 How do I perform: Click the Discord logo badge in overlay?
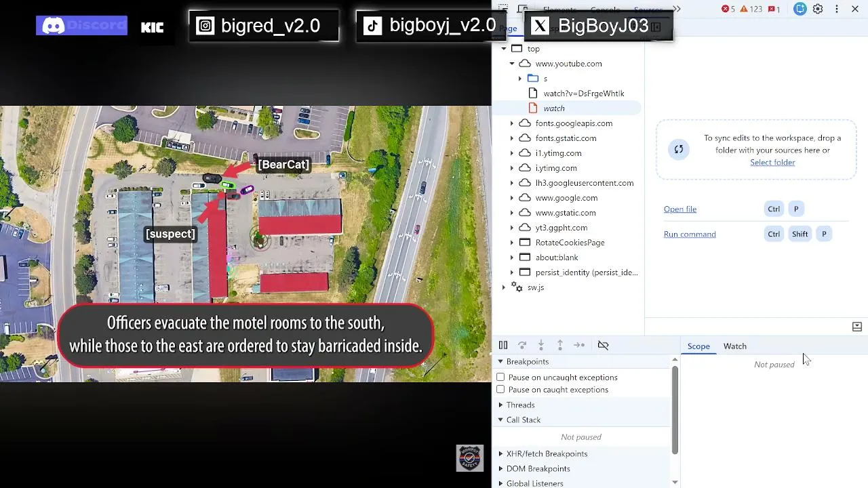pos(81,26)
